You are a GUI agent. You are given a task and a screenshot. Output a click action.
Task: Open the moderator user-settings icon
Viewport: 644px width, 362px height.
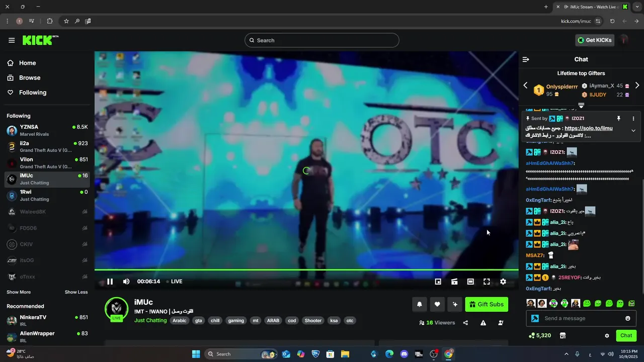(501, 323)
